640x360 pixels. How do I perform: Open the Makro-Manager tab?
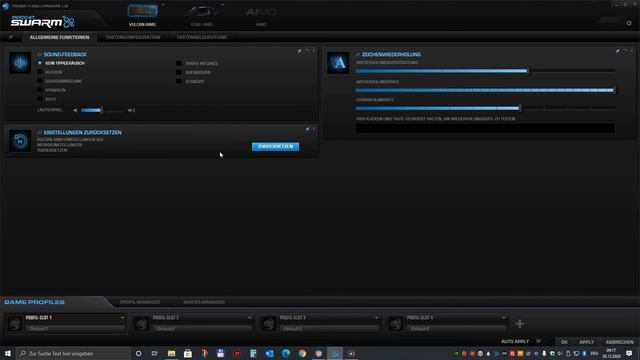204,302
